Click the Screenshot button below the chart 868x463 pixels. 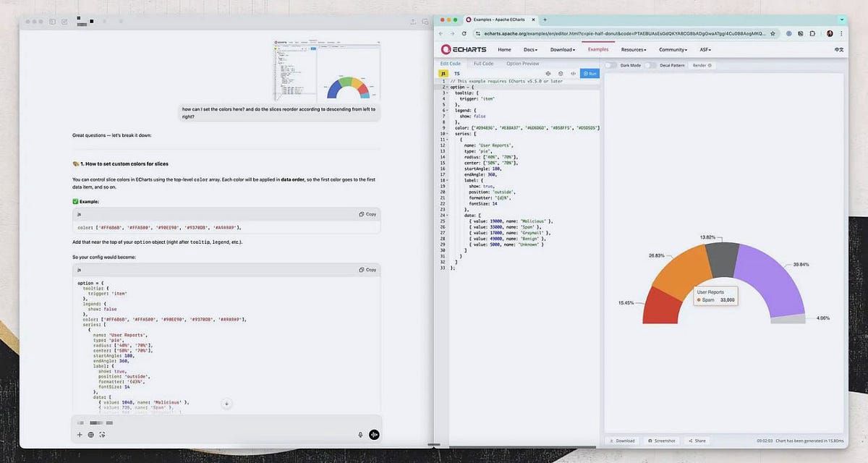[661, 441]
